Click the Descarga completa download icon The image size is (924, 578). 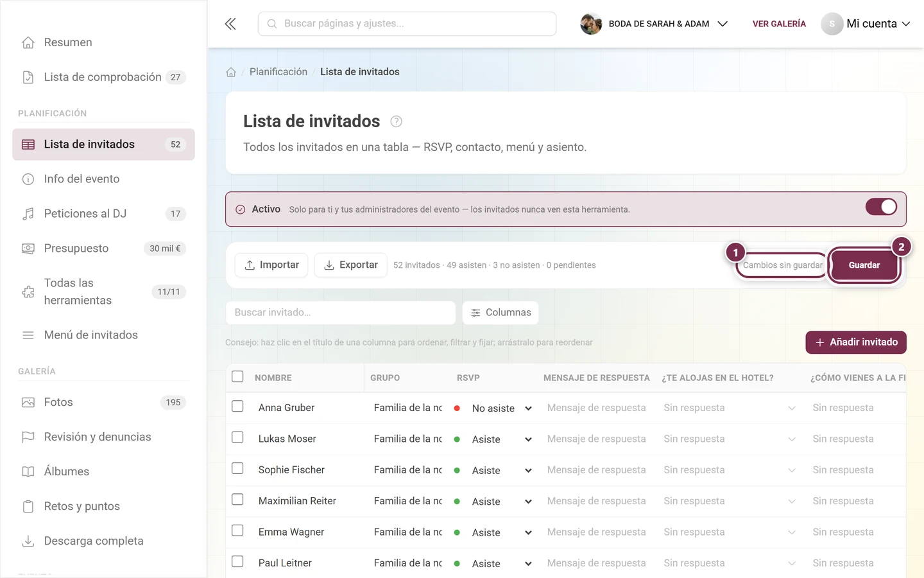pyautogui.click(x=28, y=541)
